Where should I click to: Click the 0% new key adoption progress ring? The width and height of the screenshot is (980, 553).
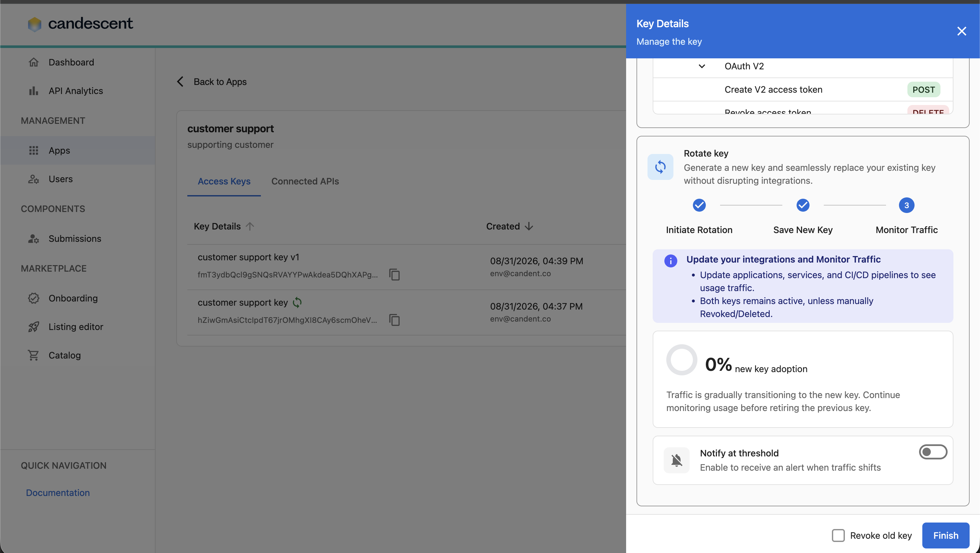pos(681,360)
